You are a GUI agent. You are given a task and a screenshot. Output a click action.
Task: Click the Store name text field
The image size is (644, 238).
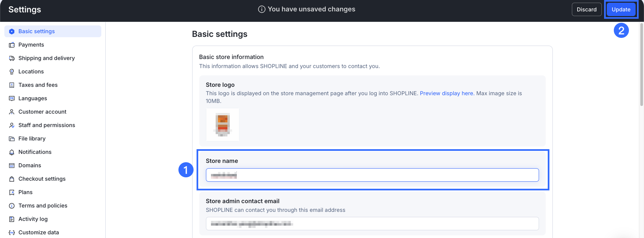[x=372, y=175]
